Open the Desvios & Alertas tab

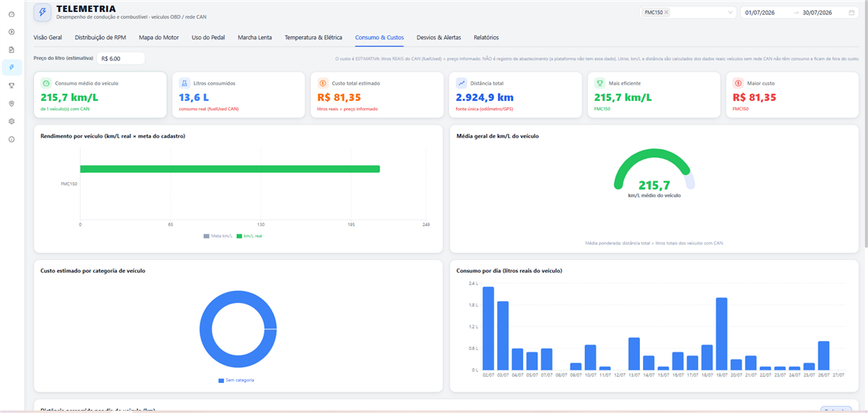(439, 38)
